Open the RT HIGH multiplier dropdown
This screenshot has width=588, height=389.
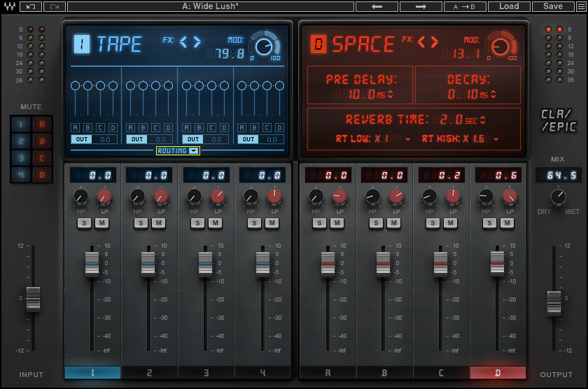(x=496, y=139)
